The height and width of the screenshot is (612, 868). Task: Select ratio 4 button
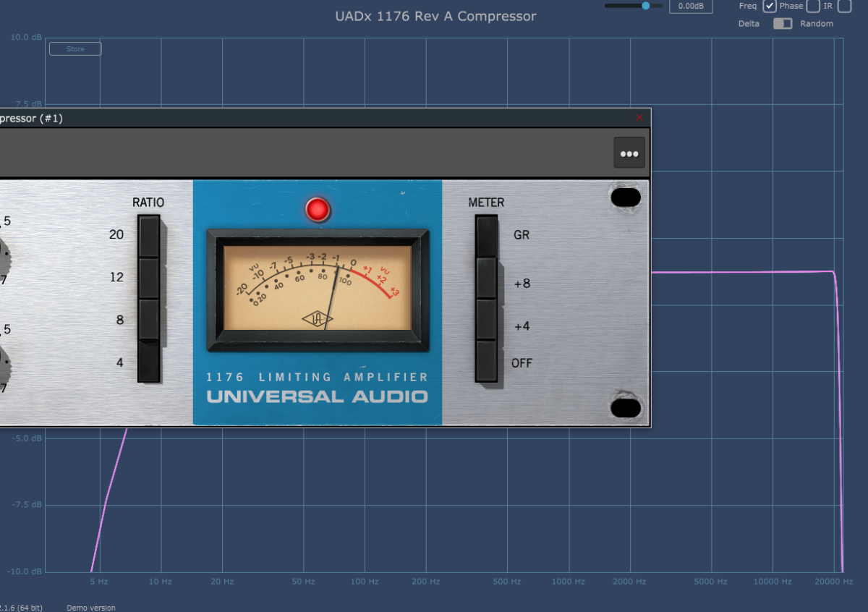(149, 361)
